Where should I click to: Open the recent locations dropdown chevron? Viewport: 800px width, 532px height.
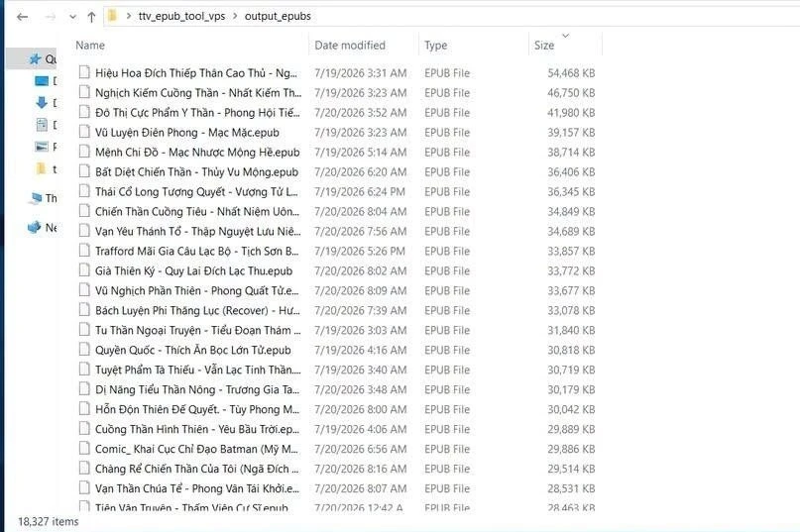coord(73,17)
